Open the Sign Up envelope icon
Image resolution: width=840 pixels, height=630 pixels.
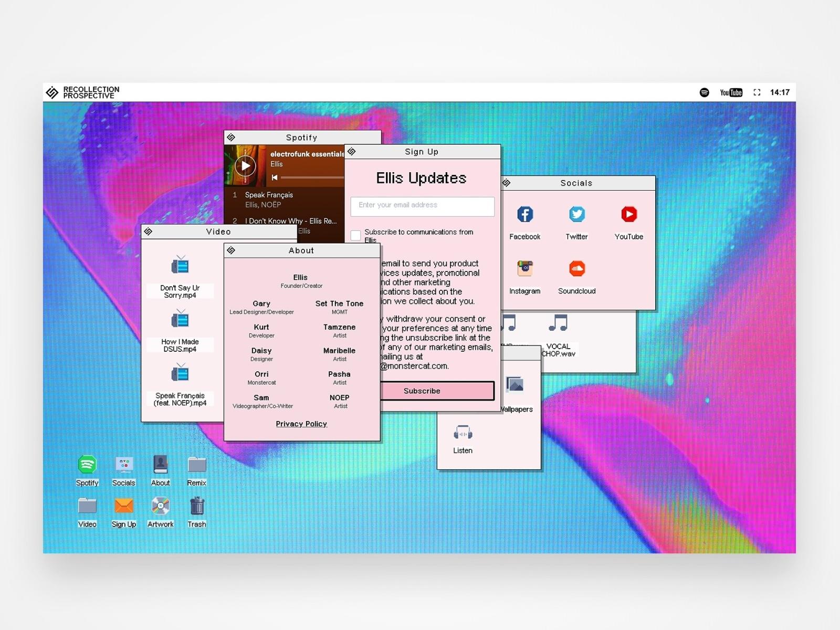click(124, 506)
